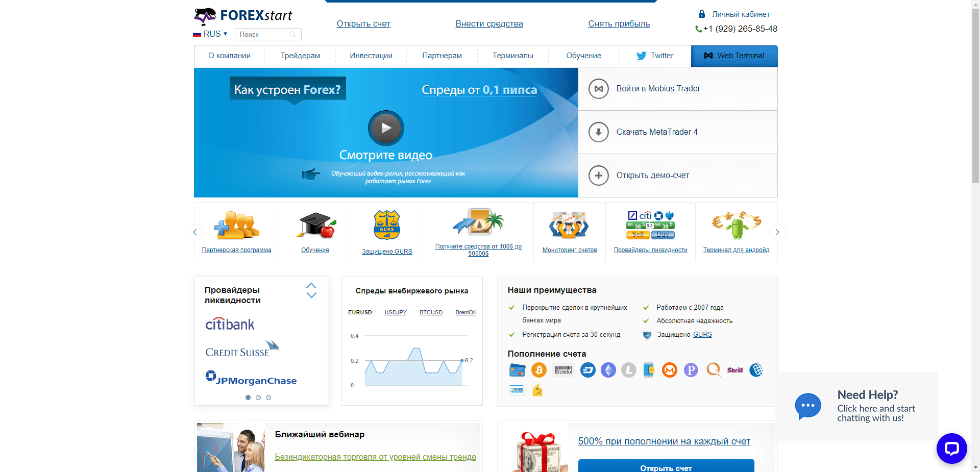Click the MetaTrader 4 download icon
This screenshot has width=980, height=472.
(598, 132)
